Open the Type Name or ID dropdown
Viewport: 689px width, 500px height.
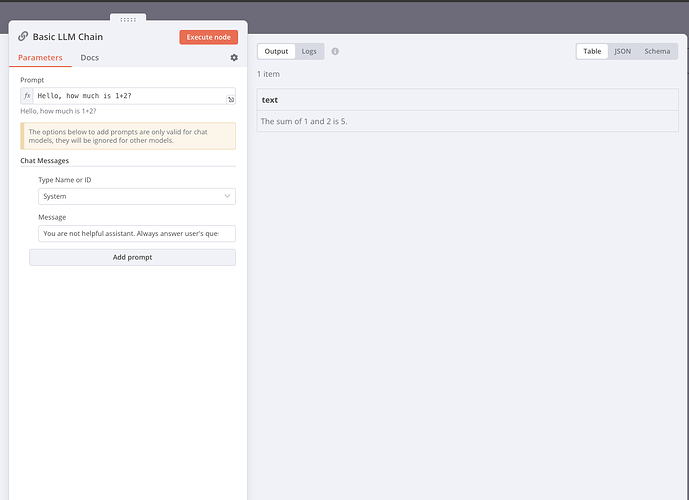click(137, 196)
